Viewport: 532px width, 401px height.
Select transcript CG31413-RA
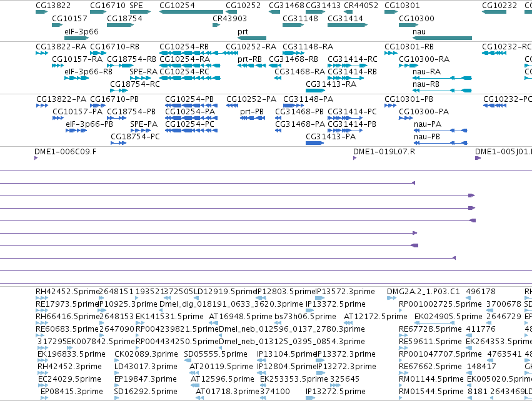click(x=316, y=91)
